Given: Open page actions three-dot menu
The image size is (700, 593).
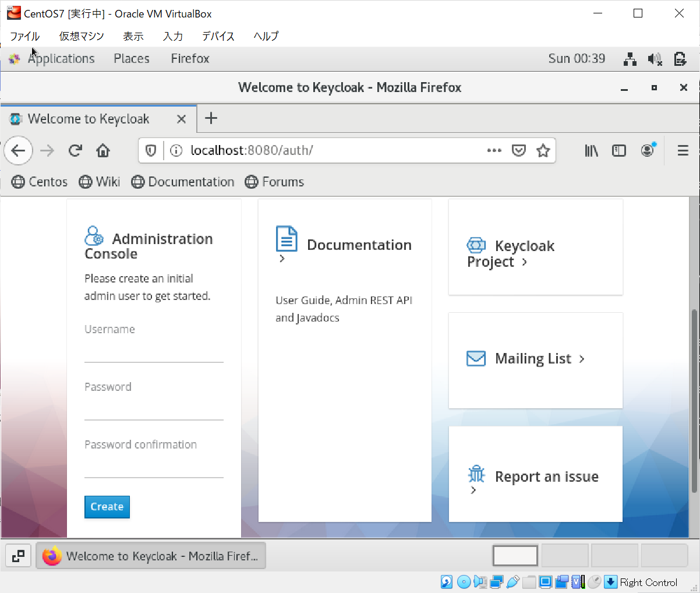Looking at the screenshot, I should (494, 150).
